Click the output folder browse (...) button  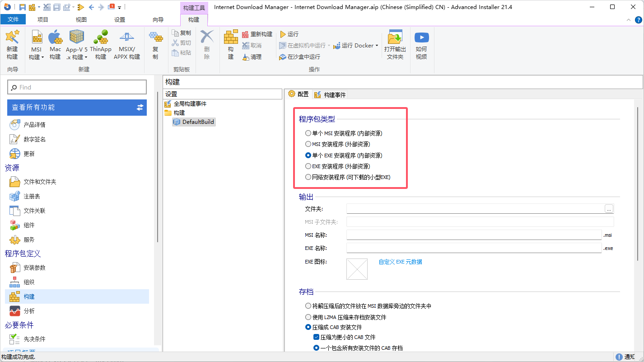tap(609, 208)
